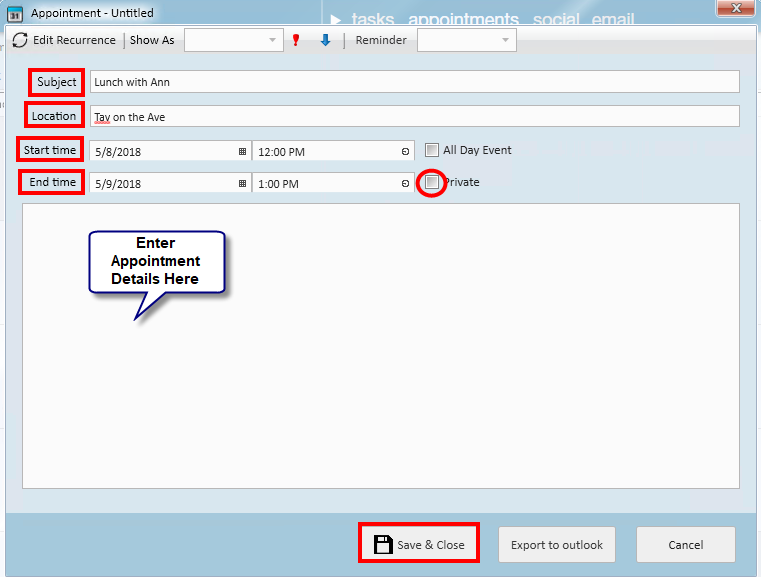The image size is (761, 577).
Task: Open the social tab behind the dialog
Action: coord(556,18)
